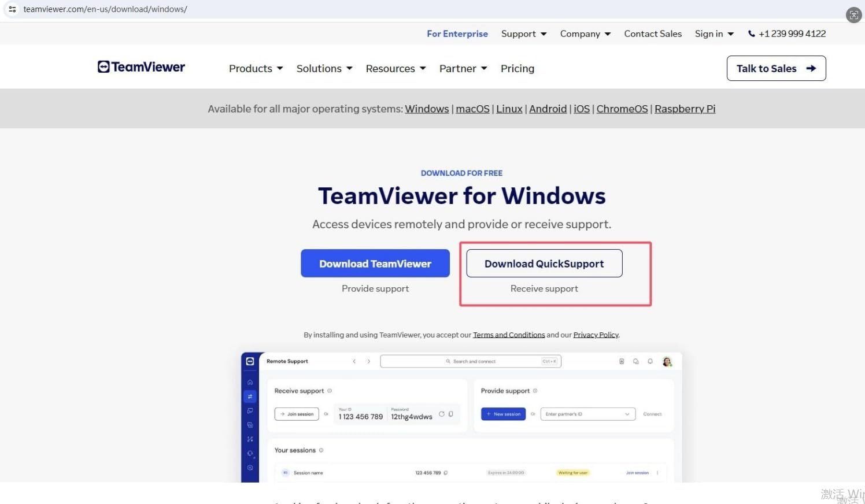Click the Download TeamViewer button

coord(375,263)
